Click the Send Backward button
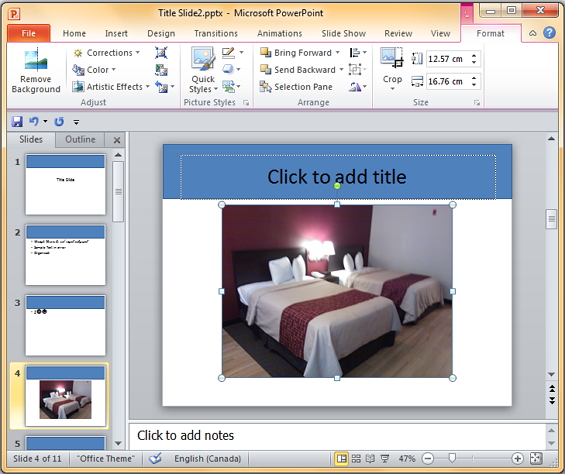This screenshot has height=474, width=565. click(298, 70)
